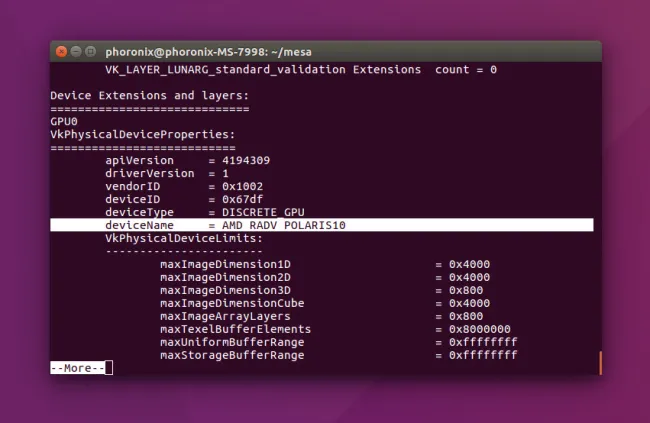Minimize the terminal window
This screenshot has height=423, width=650.
click(76, 51)
